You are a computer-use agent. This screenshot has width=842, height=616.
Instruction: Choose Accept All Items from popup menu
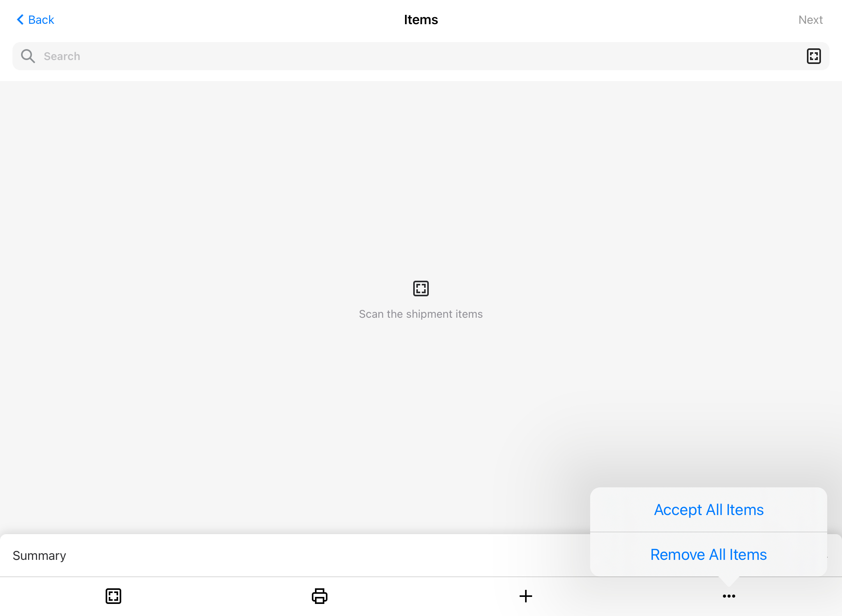pos(709,510)
